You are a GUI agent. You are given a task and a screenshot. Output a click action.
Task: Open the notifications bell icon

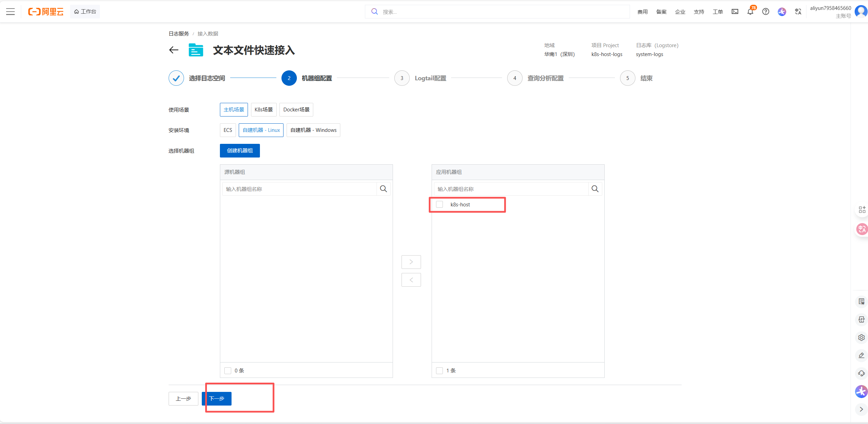pyautogui.click(x=750, y=12)
